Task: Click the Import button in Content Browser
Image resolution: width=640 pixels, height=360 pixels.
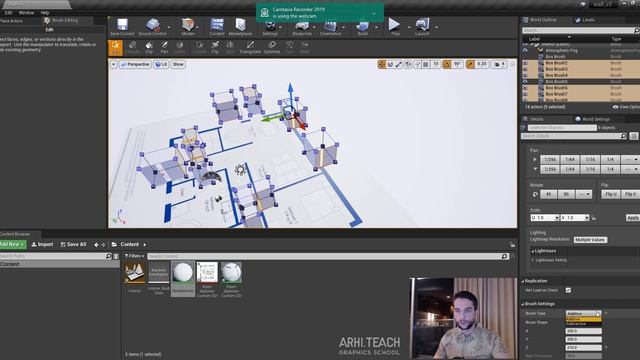Action: (x=42, y=244)
